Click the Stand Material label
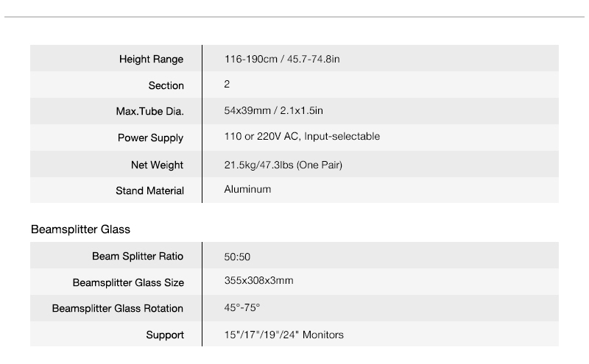The height and width of the screenshot is (364, 589). pos(149,190)
